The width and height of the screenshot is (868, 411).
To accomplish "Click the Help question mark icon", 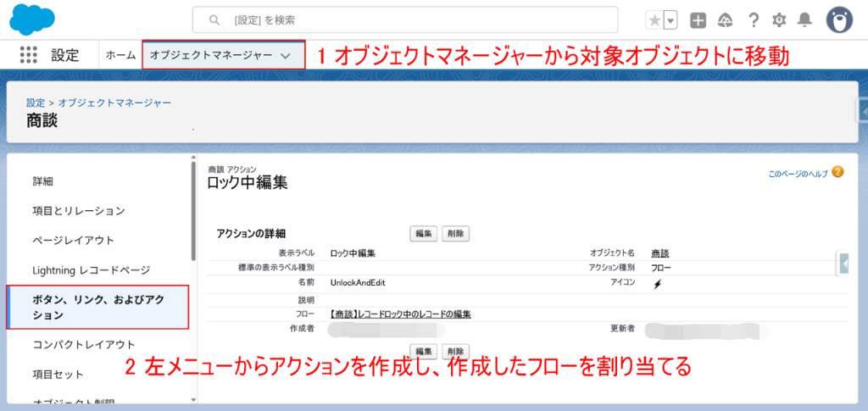I will click(x=753, y=19).
